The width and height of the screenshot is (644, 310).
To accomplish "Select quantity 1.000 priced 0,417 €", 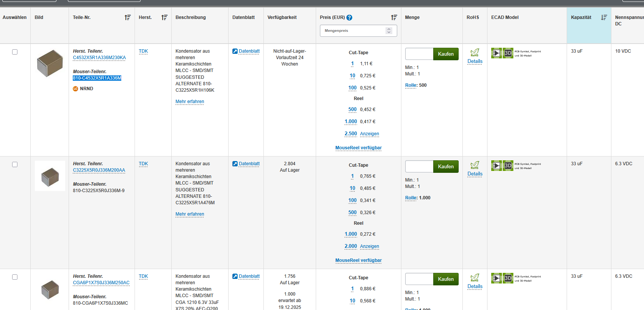I will click(x=351, y=122).
